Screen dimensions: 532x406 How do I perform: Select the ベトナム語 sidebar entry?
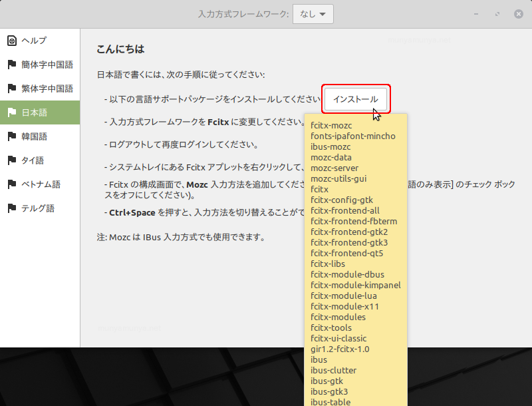pos(41,184)
